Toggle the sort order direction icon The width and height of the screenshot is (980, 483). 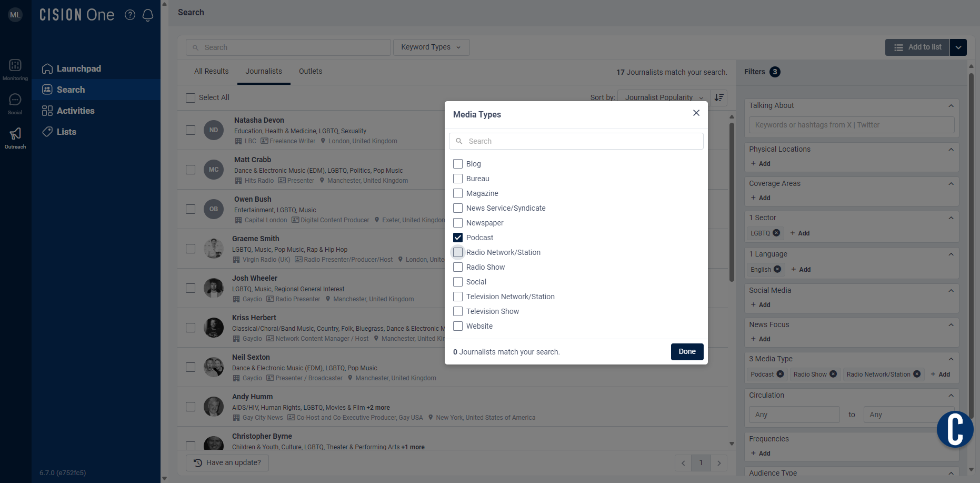tap(719, 97)
